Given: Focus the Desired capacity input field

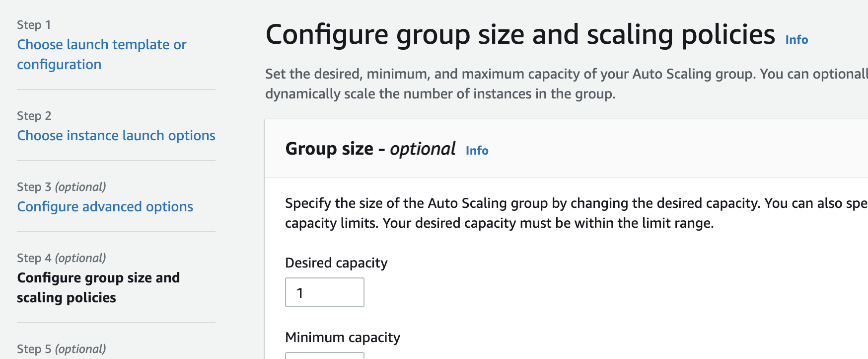Looking at the screenshot, I should (x=325, y=292).
